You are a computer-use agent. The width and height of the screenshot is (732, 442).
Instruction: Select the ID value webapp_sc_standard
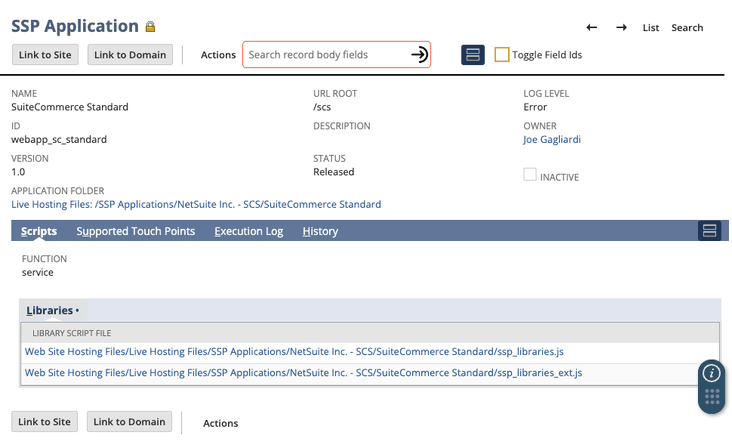59,140
